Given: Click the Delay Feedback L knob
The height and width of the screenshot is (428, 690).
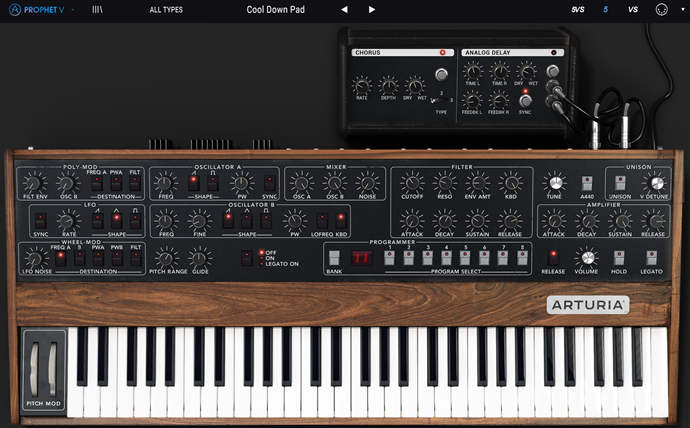Looking at the screenshot, I should tap(472, 100).
